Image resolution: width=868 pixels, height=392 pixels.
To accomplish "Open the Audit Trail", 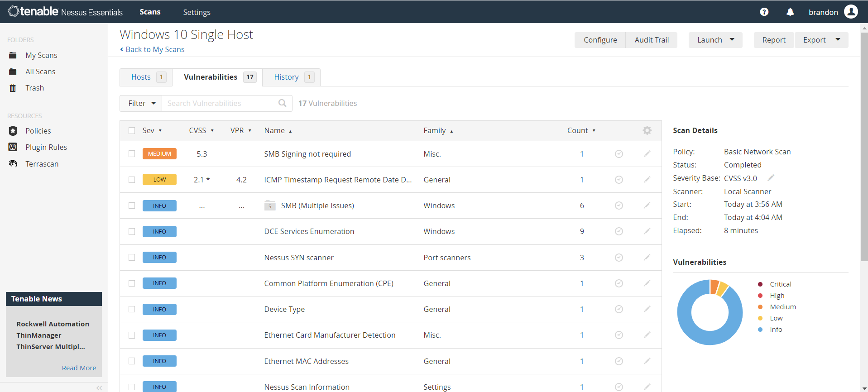I will pyautogui.click(x=652, y=40).
